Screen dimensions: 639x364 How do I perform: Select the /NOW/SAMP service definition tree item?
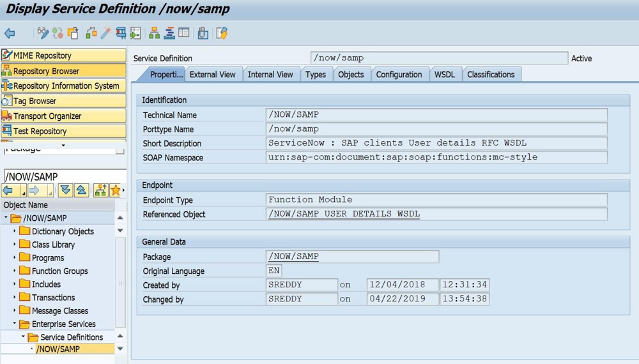(58, 349)
